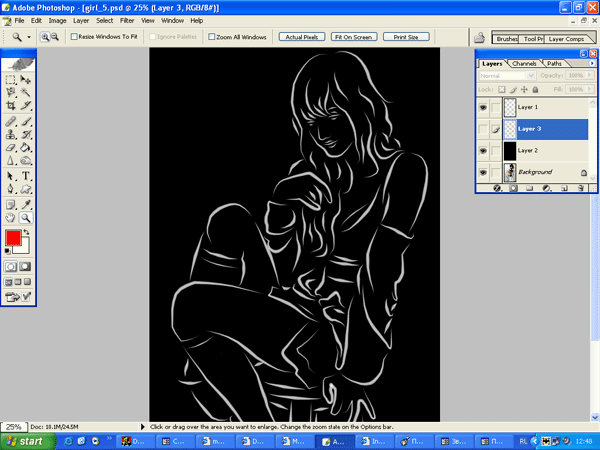This screenshot has height=450, width=600.
Task: Select the Clone Stamp tool
Action: pyautogui.click(x=11, y=134)
